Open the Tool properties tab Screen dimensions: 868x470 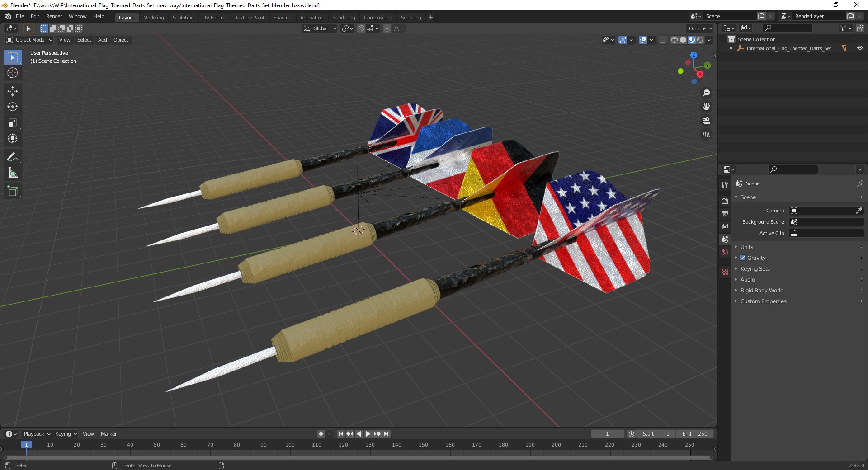click(725, 185)
